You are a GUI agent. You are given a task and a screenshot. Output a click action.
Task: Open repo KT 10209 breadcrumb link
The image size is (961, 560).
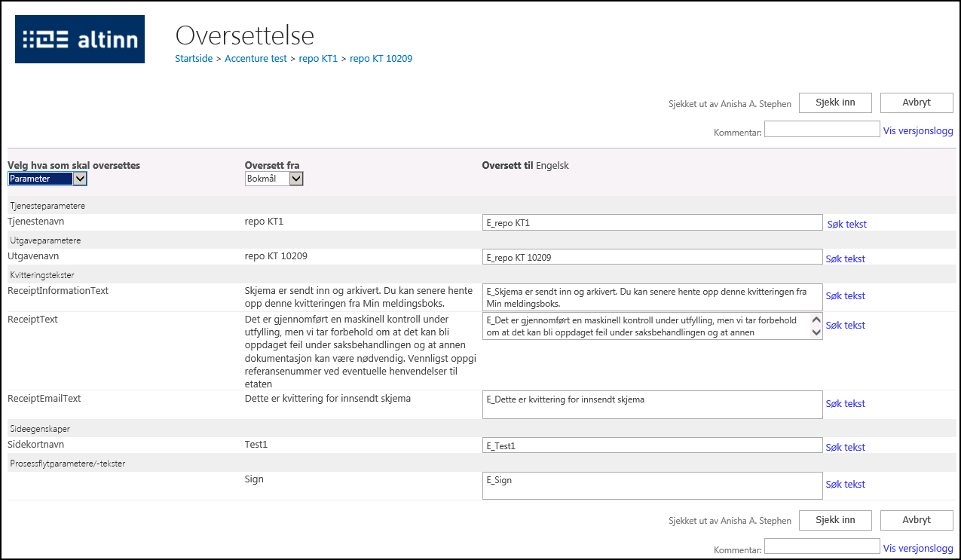pyautogui.click(x=381, y=59)
